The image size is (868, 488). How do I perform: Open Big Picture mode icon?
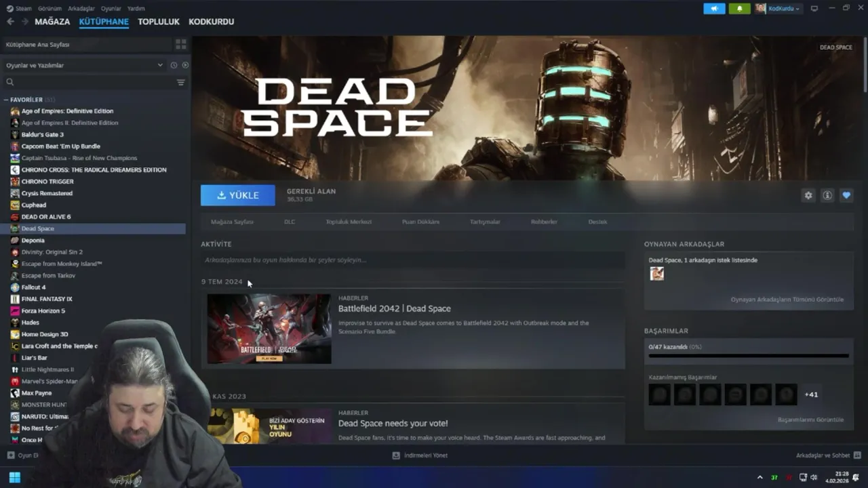click(x=814, y=8)
